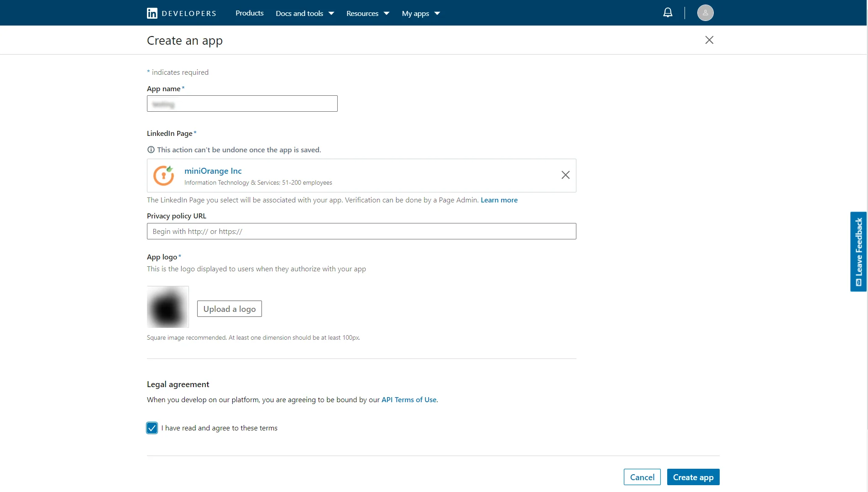The width and height of the screenshot is (868, 492).
Task: Click the info icon next to LinkedIn Page
Action: pos(151,150)
